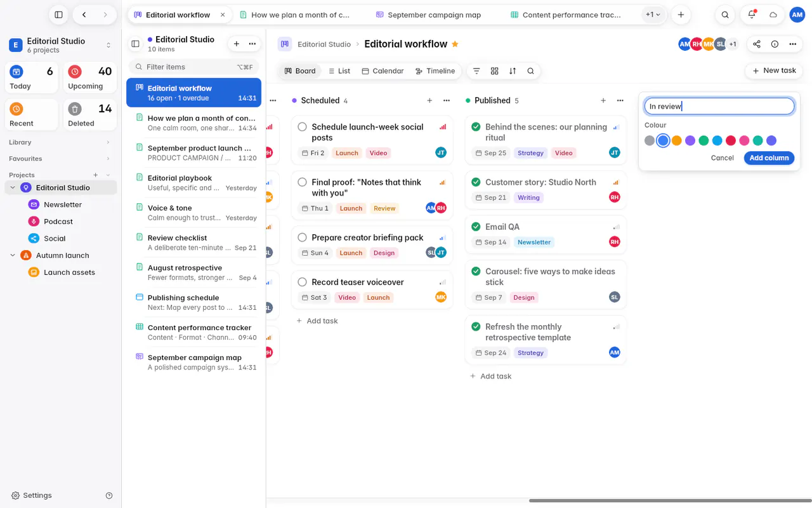Viewport: 812px width, 508px height.
Task: Focus the Filter items search box
Action: 193,67
